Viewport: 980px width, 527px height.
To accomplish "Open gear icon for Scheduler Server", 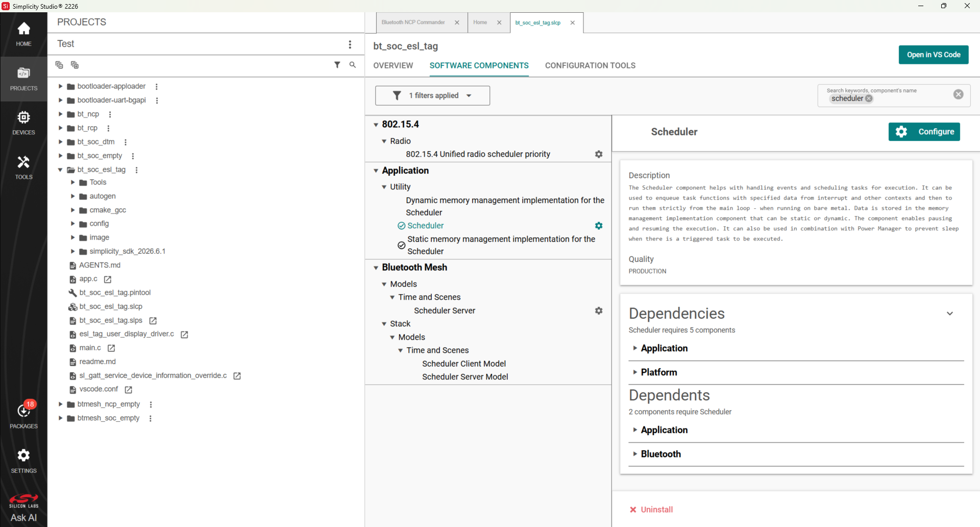I will click(599, 310).
